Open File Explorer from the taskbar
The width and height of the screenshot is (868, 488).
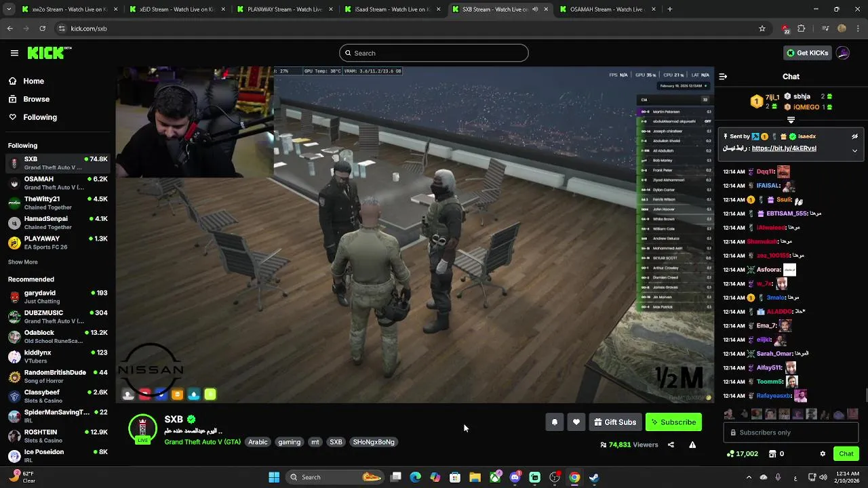click(x=475, y=477)
